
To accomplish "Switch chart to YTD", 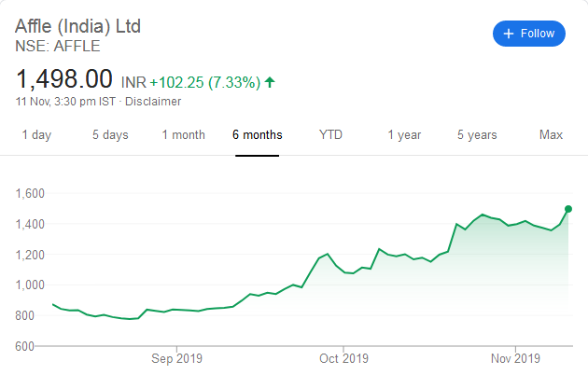I will (330, 135).
